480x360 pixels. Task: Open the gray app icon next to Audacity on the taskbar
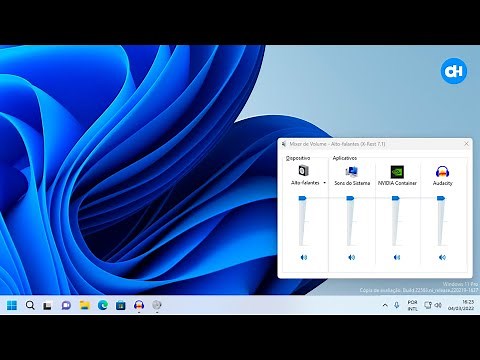click(x=157, y=305)
